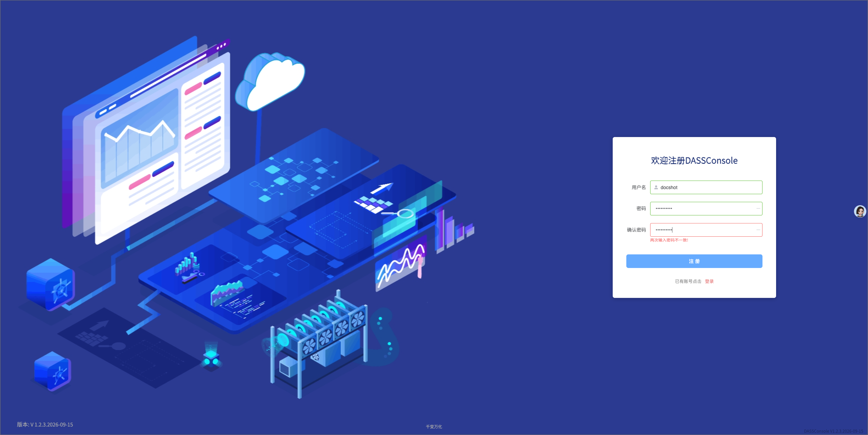The width and height of the screenshot is (868, 435).
Task: Click the 密码 label
Action: 641,208
